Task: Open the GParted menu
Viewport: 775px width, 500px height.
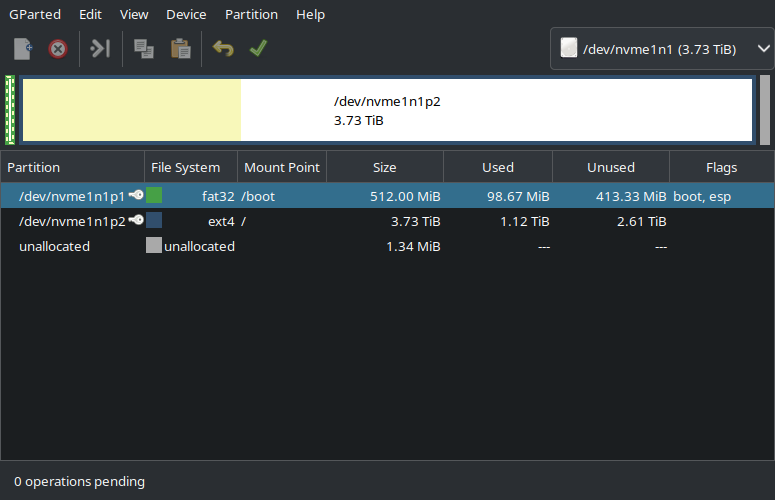Action: [34, 15]
